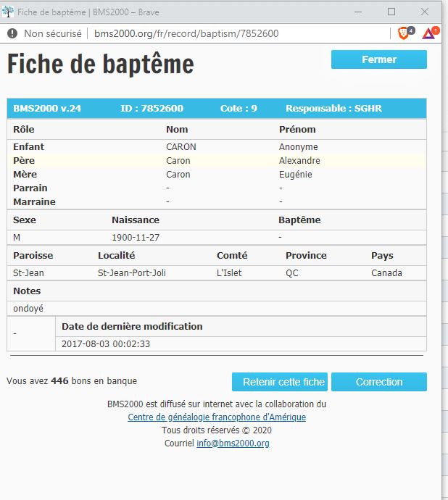Click Retenir cette fiche button
Screen dimensions: 448x500
(x=280, y=382)
